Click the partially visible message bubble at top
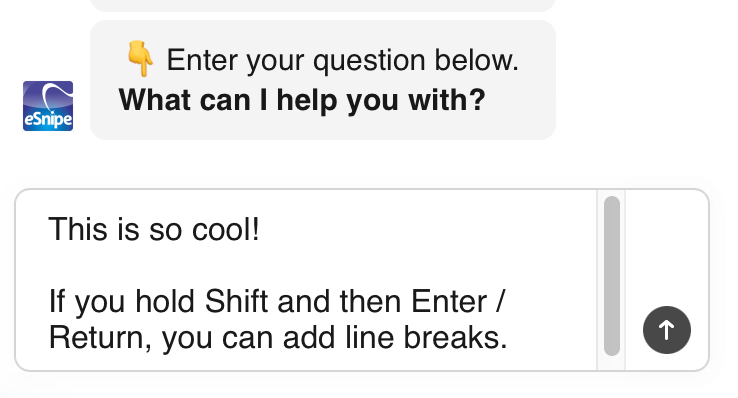 [x=323, y=5]
